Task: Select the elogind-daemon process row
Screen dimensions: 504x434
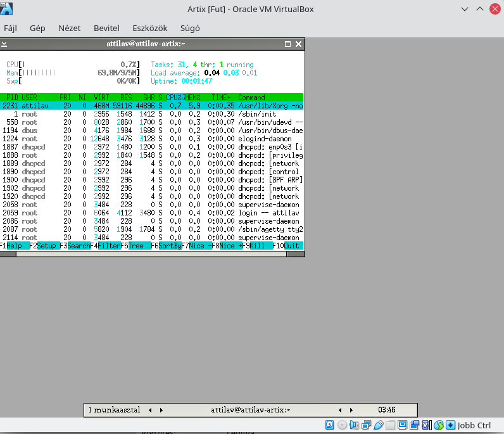Action: pos(152,139)
